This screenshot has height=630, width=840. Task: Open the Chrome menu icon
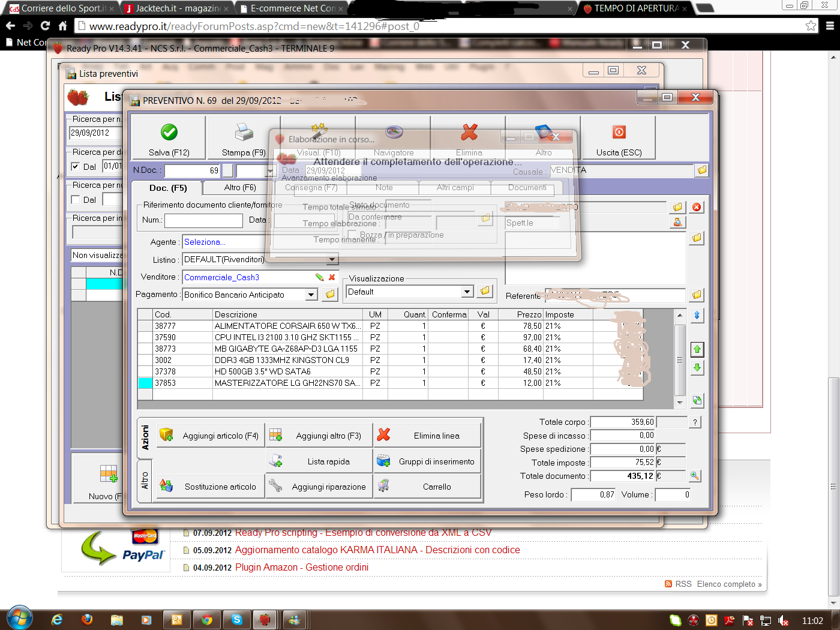pyautogui.click(x=830, y=26)
